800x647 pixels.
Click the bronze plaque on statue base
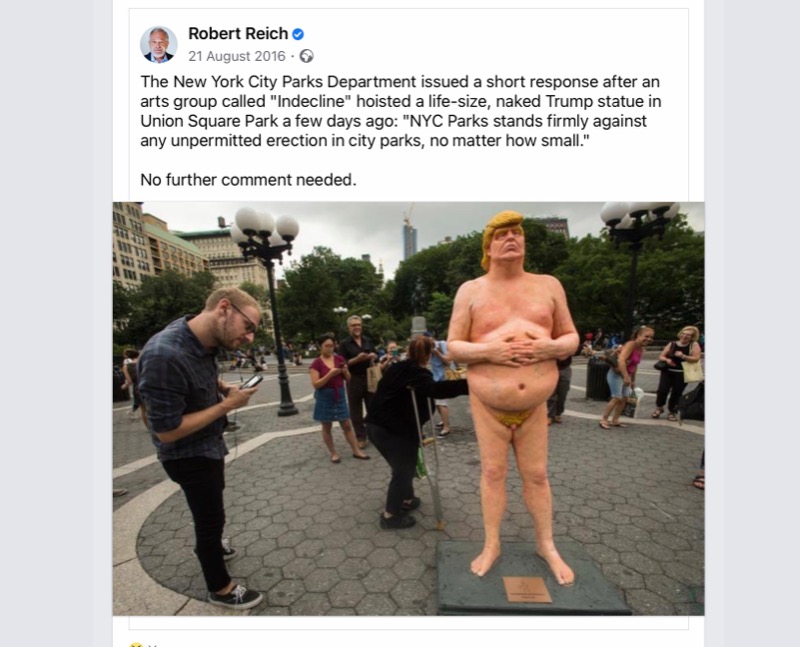[527, 589]
